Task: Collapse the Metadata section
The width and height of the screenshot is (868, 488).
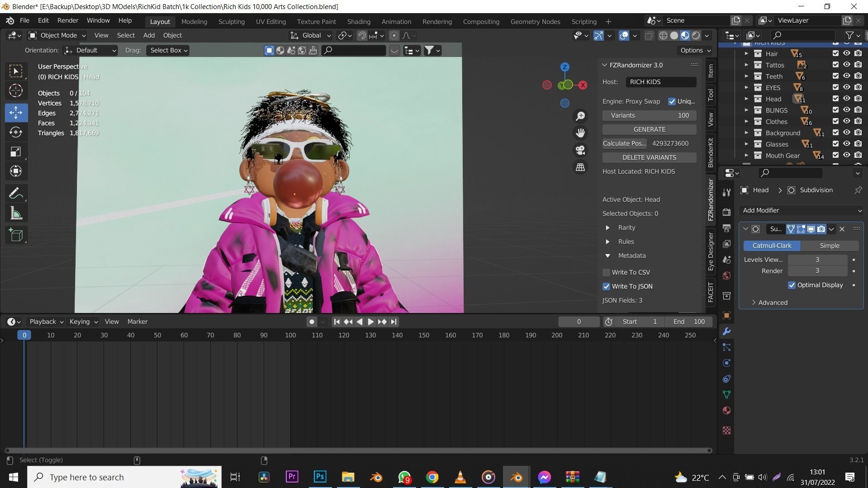Action: (x=607, y=256)
